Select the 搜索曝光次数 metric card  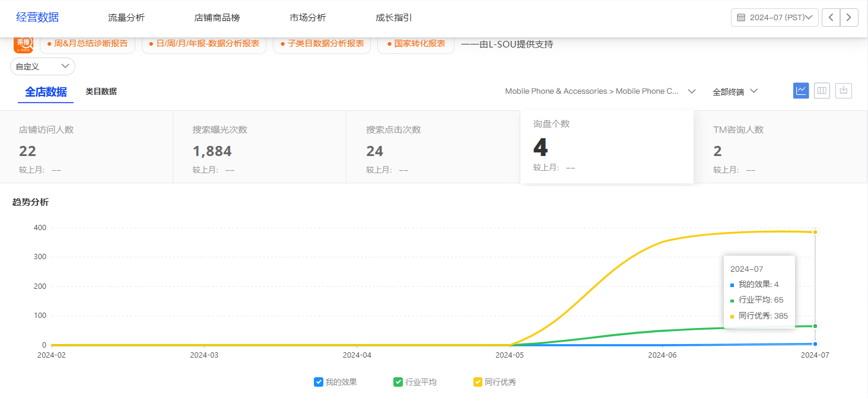tap(259, 147)
